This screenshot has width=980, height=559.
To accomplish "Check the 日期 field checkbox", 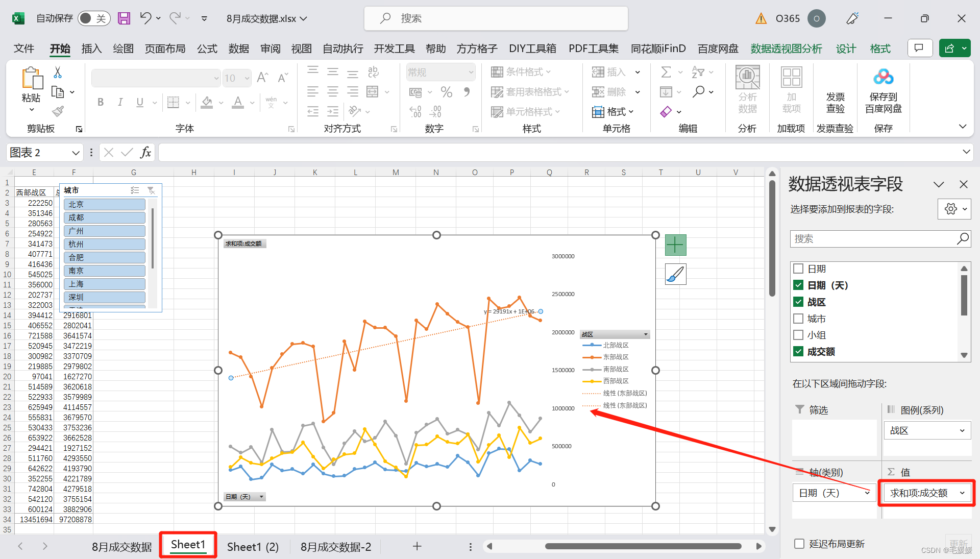I will (x=799, y=269).
